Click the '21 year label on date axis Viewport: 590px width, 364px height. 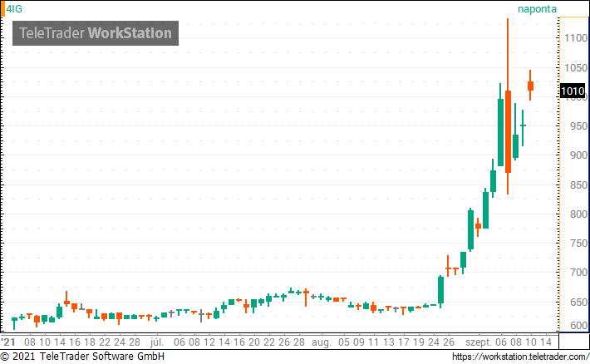pyautogui.click(x=8, y=342)
